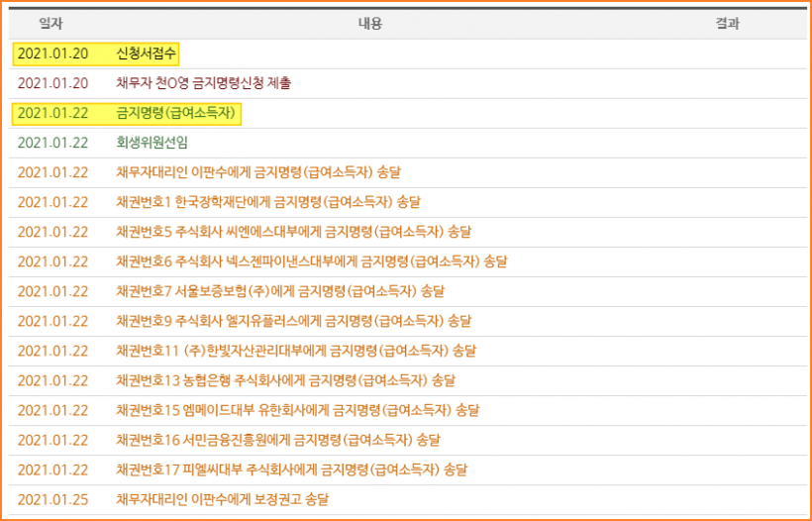812x521 pixels.
Task: Click the highlighted 금지명령(급여소득자) entry
Action: coord(176,113)
